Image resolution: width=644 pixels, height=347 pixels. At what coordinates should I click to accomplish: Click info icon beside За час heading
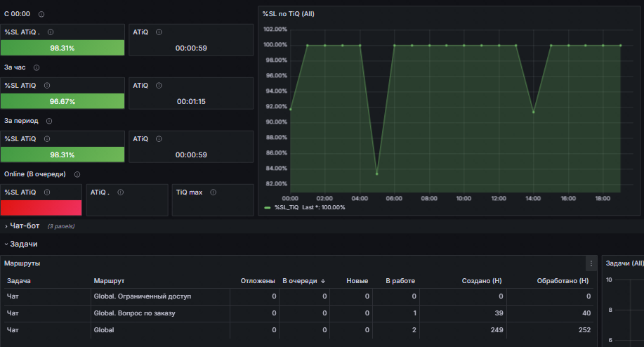pos(37,67)
